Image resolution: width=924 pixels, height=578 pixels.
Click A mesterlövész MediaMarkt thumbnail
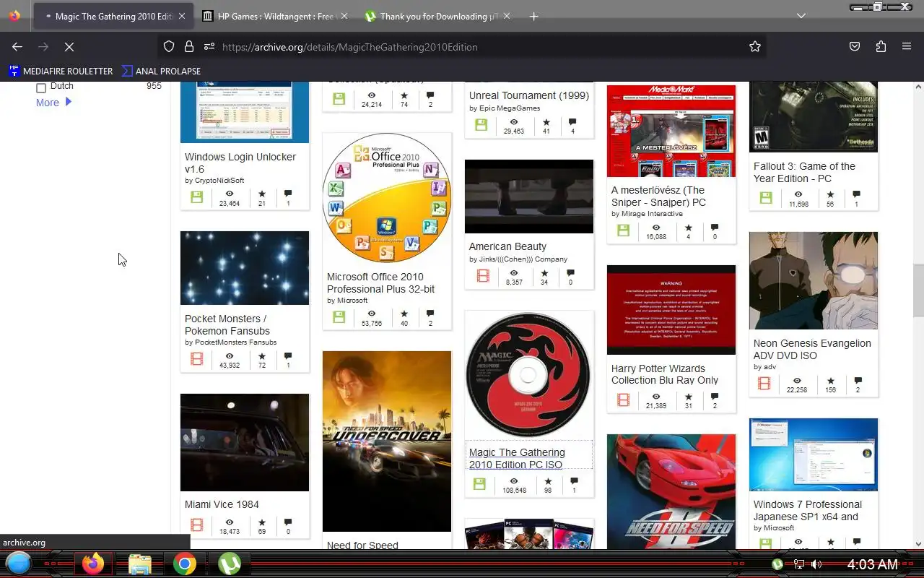[x=671, y=131]
